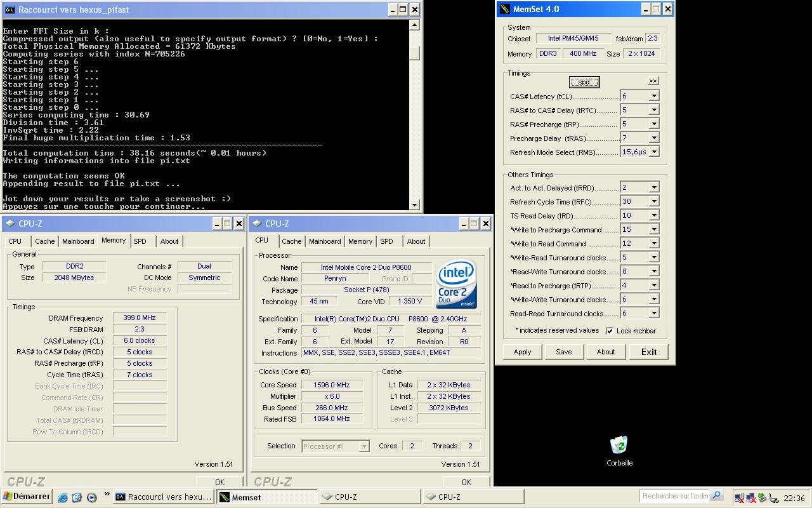Open the Refresh Mode Select dropdown
This screenshot has width=812, height=508.
(x=653, y=152)
